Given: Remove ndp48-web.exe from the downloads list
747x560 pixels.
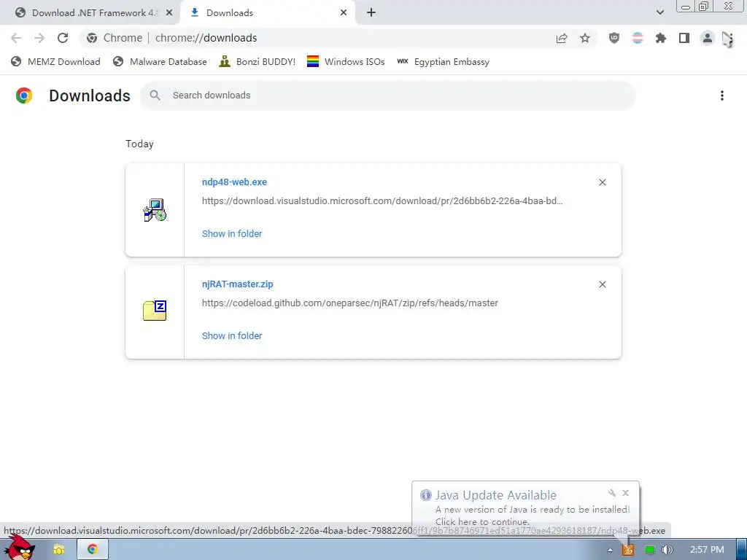Looking at the screenshot, I should pyautogui.click(x=602, y=182).
